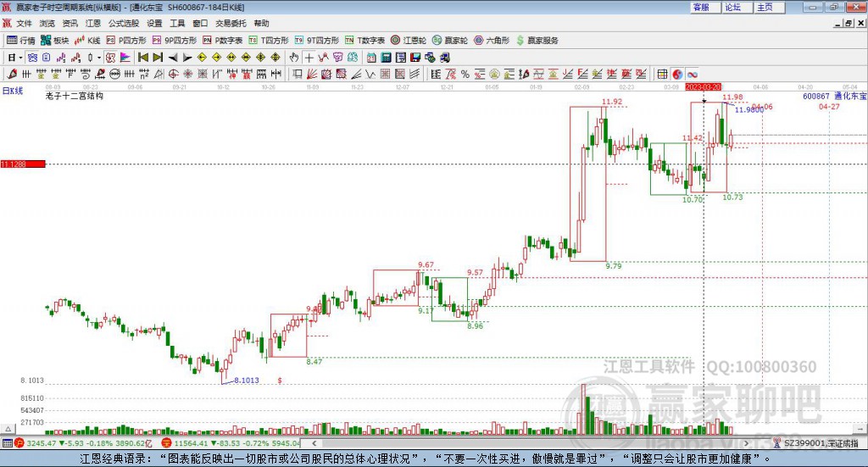Click the red 11.1288 price label
Image resolution: width=868 pixels, height=467 pixels.
coord(23,164)
